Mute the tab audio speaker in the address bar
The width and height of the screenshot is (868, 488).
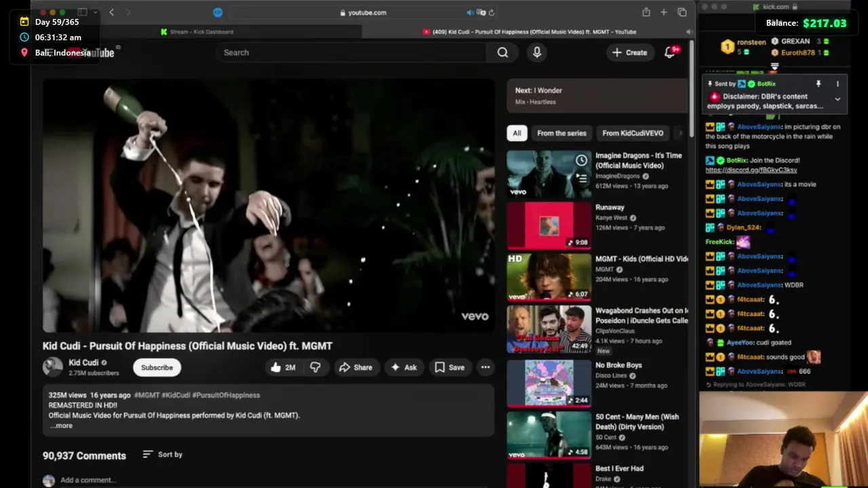[x=470, y=12]
